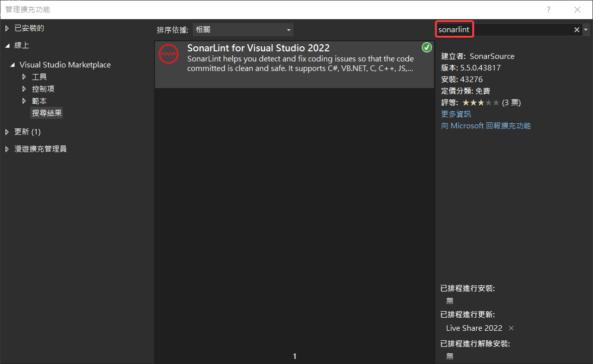Click the SonarLint red wave logo icon
The image size is (593, 364).
[x=169, y=54]
